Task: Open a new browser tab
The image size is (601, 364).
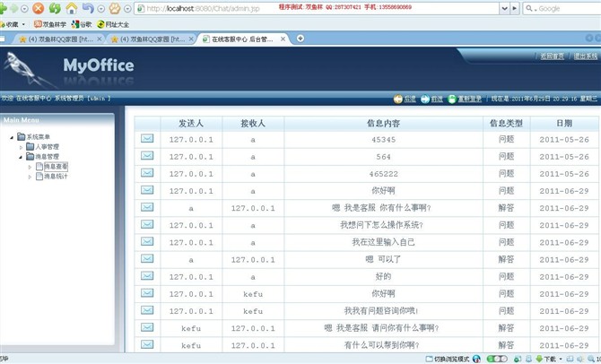Action: (x=300, y=39)
